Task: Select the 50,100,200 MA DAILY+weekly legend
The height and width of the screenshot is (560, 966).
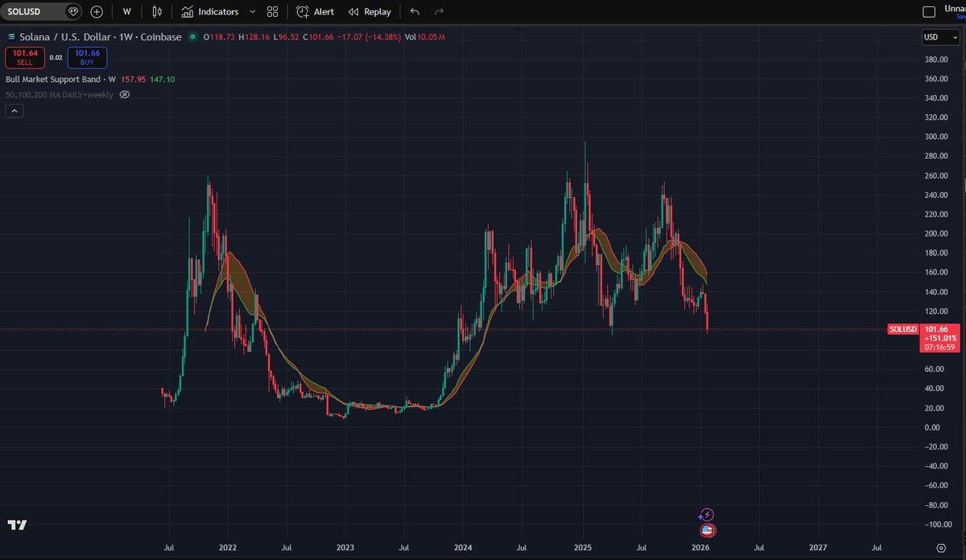Action: (x=60, y=94)
